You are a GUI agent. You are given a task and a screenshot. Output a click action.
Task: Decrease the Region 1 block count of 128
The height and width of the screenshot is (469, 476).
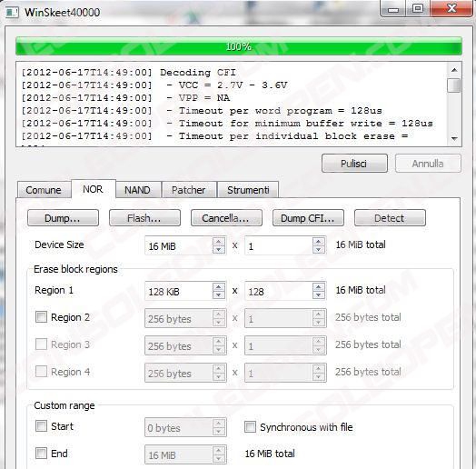click(x=319, y=295)
